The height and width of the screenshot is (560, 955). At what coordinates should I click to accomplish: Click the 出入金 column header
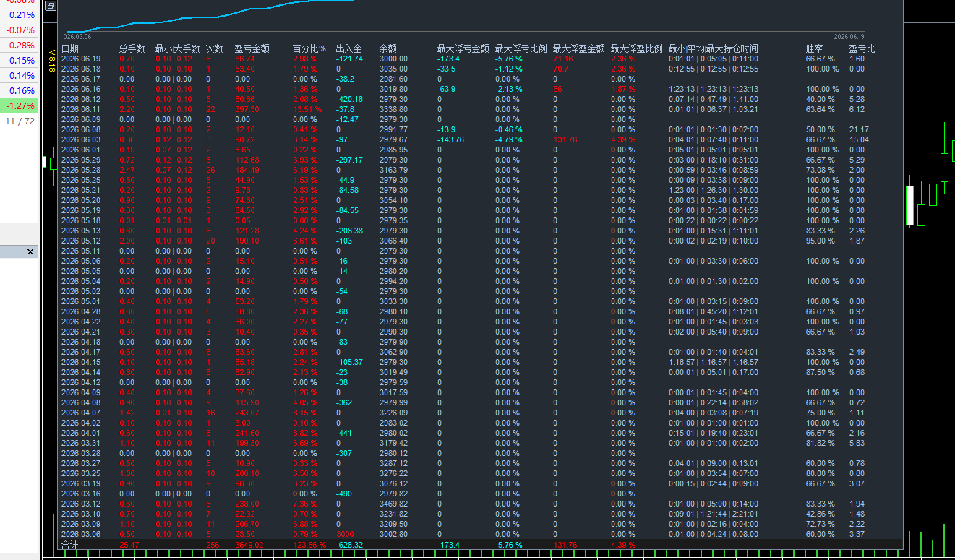click(x=349, y=48)
